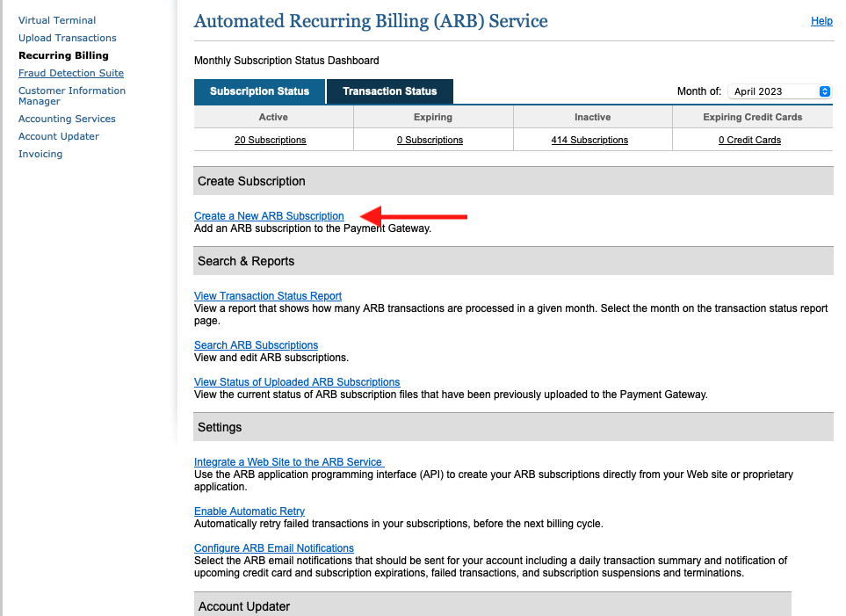The width and height of the screenshot is (846, 616).
Task: Integrate a Web Site to the ARB Service
Action: point(287,461)
